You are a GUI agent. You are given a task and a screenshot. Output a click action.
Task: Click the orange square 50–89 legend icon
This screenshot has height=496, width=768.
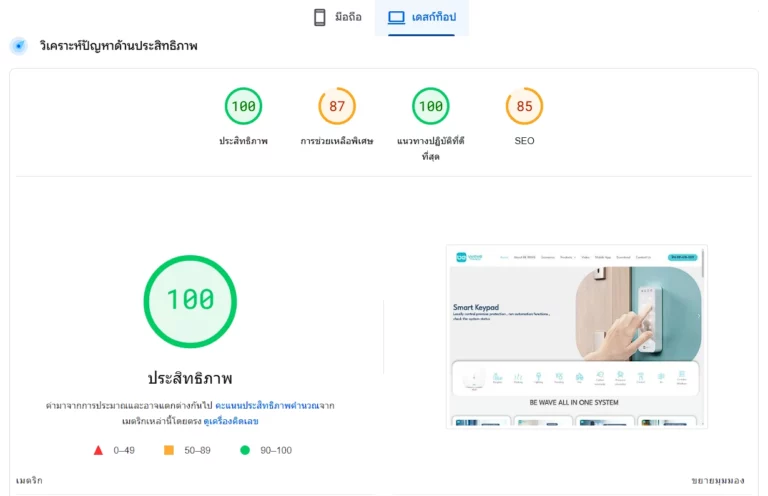tap(168, 450)
